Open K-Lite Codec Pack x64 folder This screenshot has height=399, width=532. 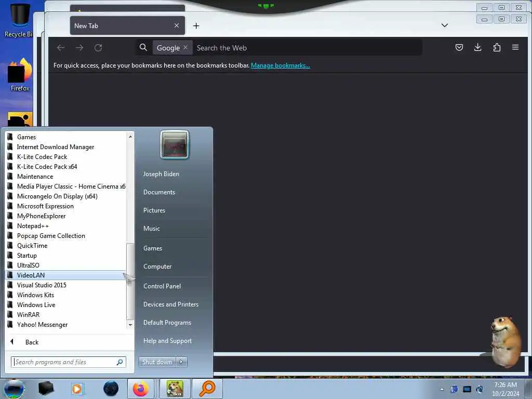click(x=66, y=167)
